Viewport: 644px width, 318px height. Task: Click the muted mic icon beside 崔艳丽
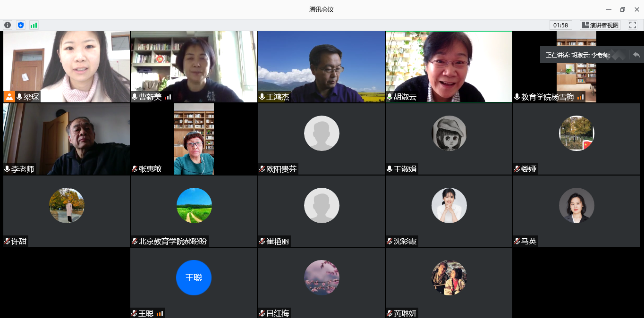click(x=262, y=241)
